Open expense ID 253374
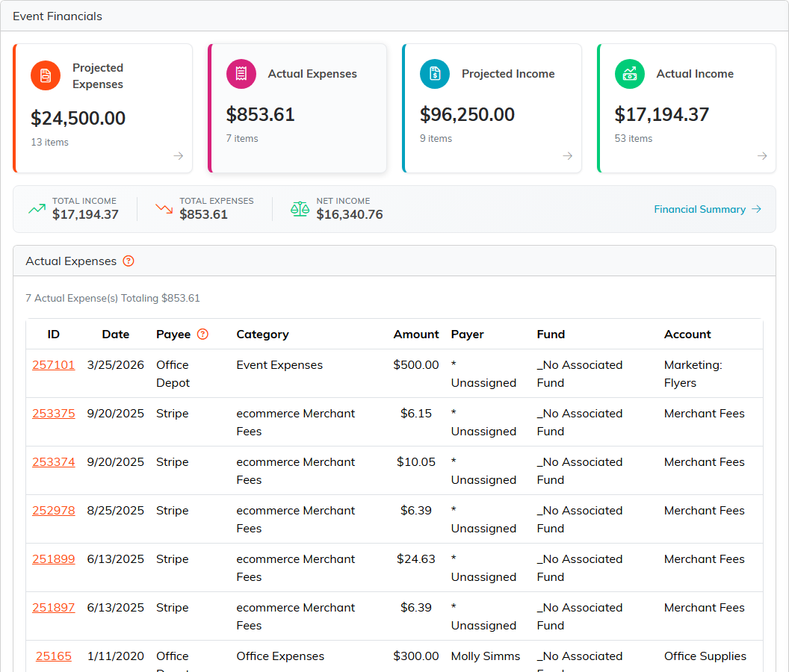Screen dimensions: 789x672 (53, 461)
